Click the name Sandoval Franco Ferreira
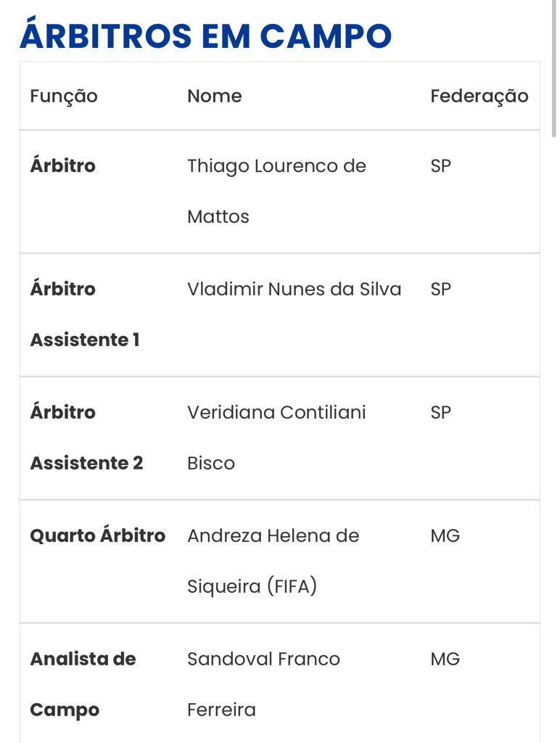This screenshot has width=560, height=743. (263, 684)
